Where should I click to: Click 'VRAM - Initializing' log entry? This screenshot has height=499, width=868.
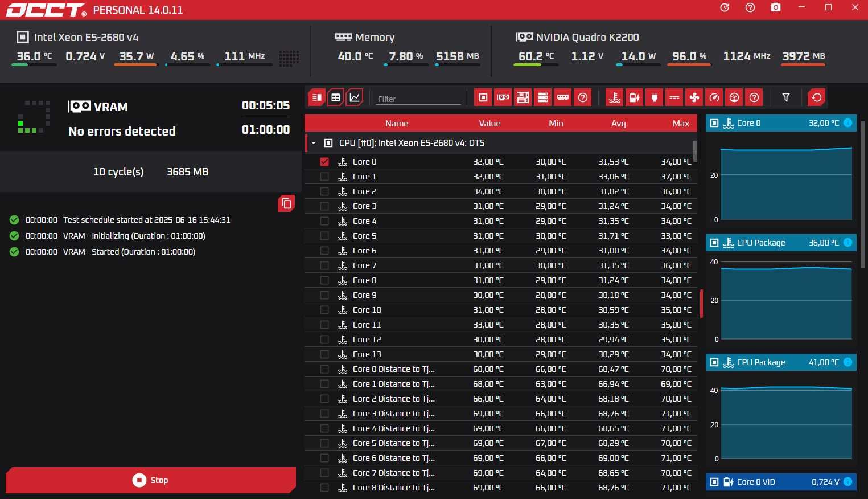134,236
